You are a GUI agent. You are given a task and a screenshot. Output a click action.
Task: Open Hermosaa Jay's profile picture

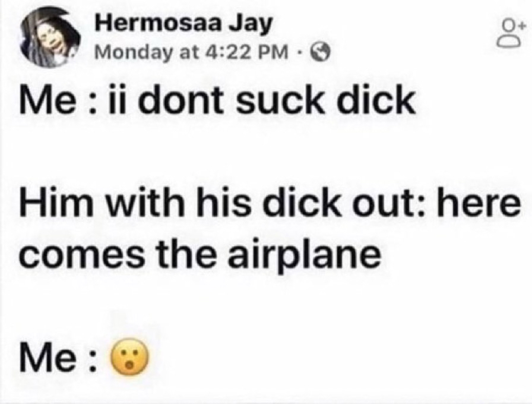click(x=52, y=37)
